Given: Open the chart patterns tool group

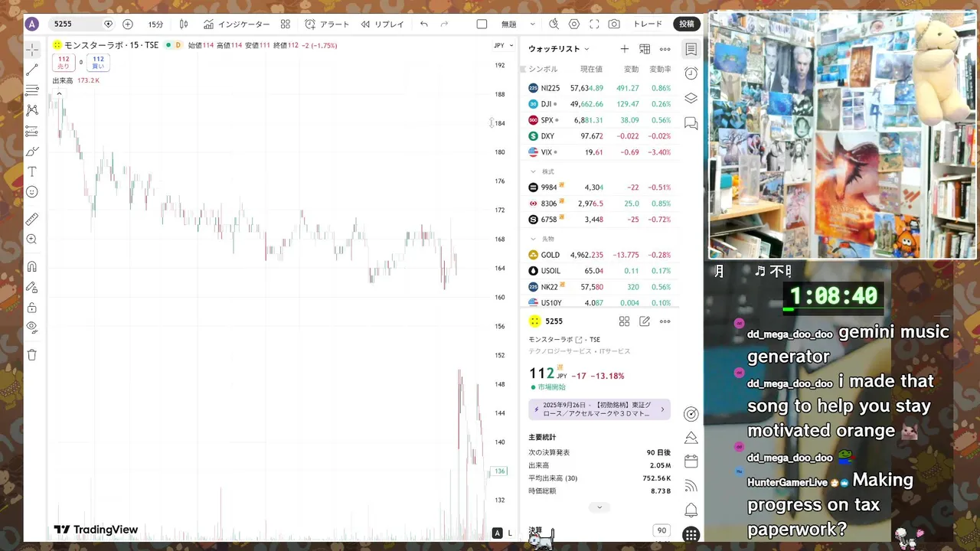Looking at the screenshot, I should click(x=32, y=110).
